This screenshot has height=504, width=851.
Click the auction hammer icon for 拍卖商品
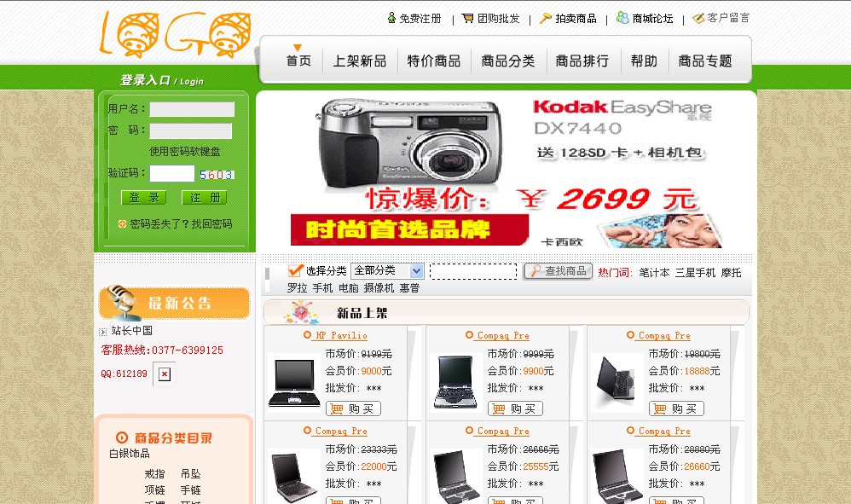click(546, 19)
